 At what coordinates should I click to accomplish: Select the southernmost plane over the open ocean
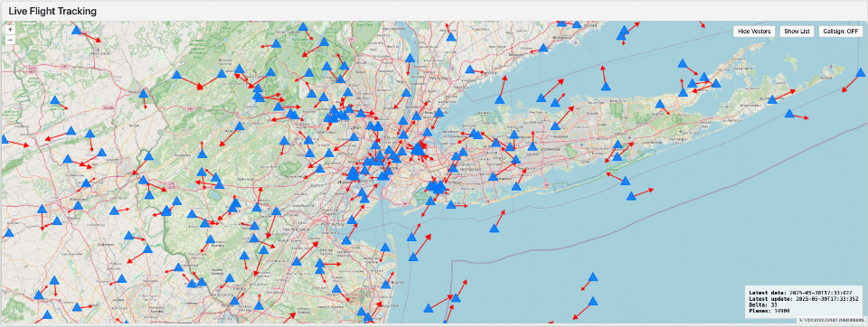pos(593,302)
